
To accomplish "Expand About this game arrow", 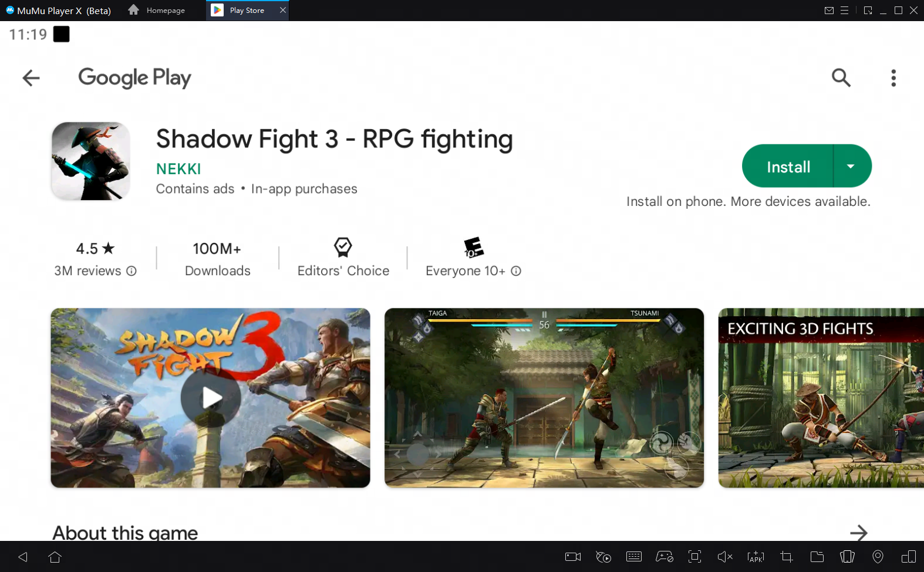I will tap(858, 533).
